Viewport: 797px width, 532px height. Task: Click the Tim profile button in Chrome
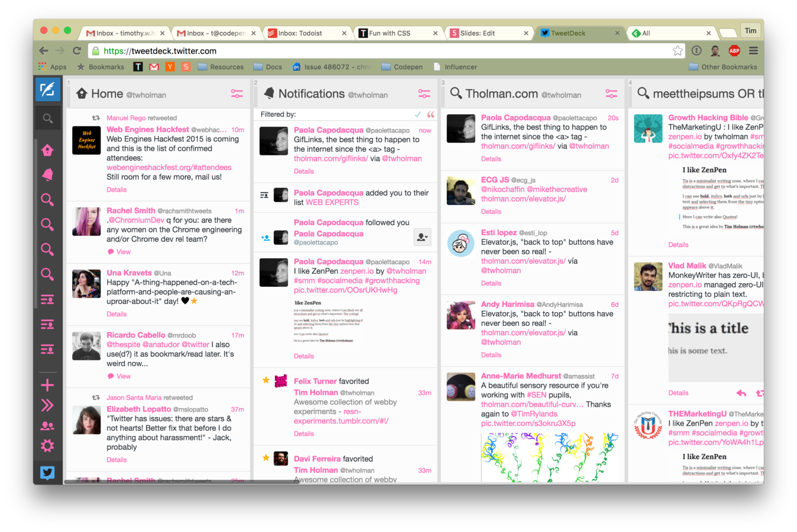pyautogui.click(x=750, y=31)
